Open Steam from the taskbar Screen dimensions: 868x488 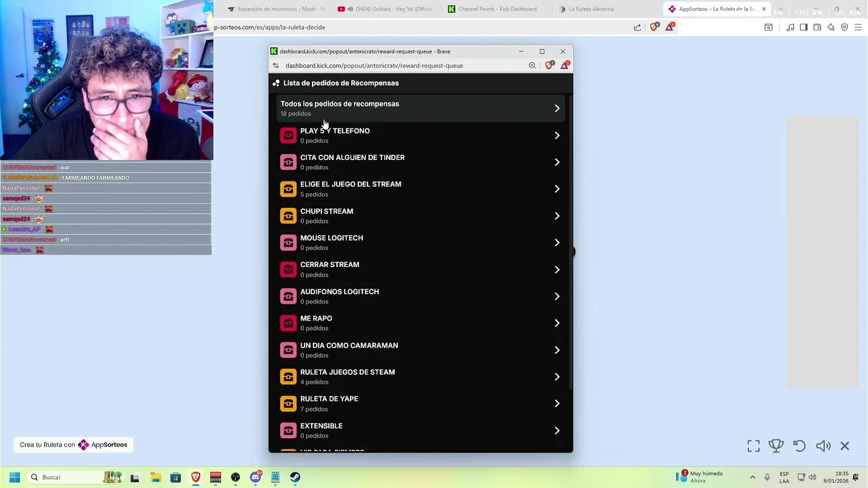pos(295,477)
